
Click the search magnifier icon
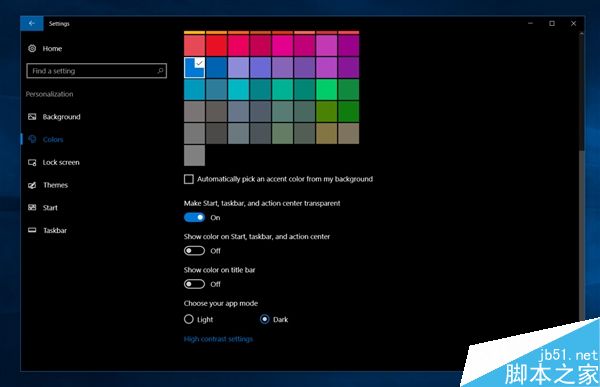pos(160,70)
